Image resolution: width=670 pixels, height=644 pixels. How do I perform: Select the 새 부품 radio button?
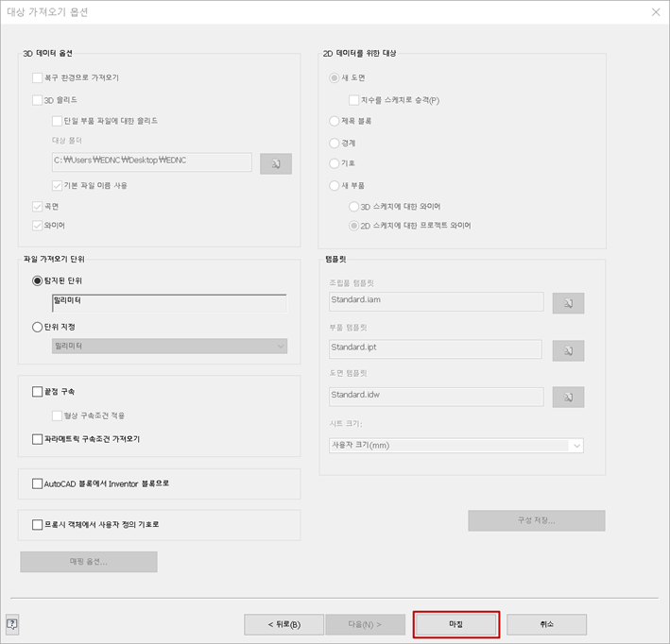pyautogui.click(x=335, y=185)
